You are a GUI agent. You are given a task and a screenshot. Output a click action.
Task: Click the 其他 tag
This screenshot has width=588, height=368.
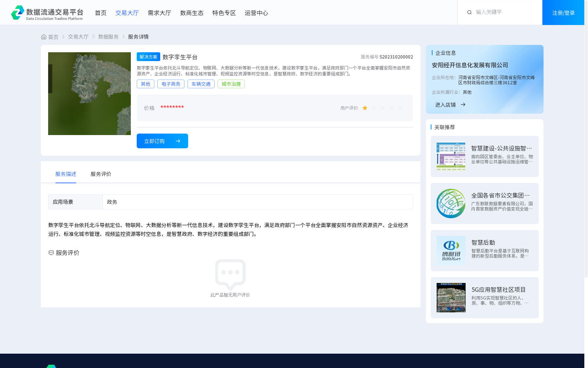(146, 84)
